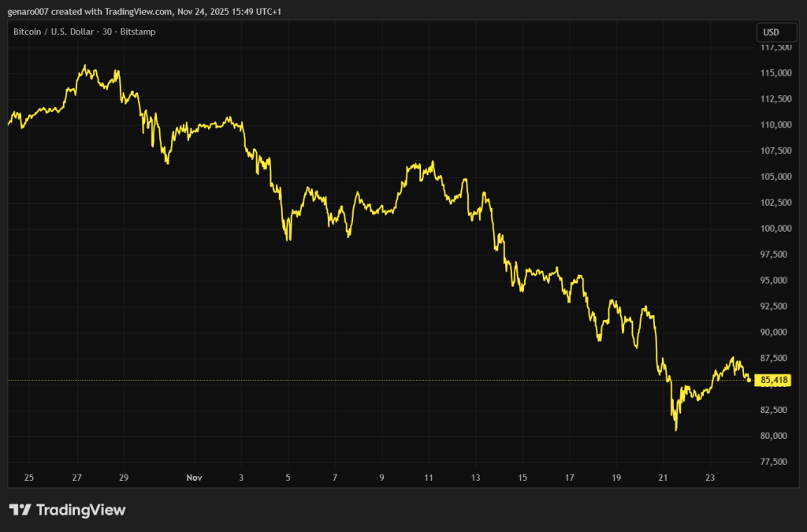The width and height of the screenshot is (807, 532).
Task: Click the 80,000 level on the price axis
Action: [775, 436]
